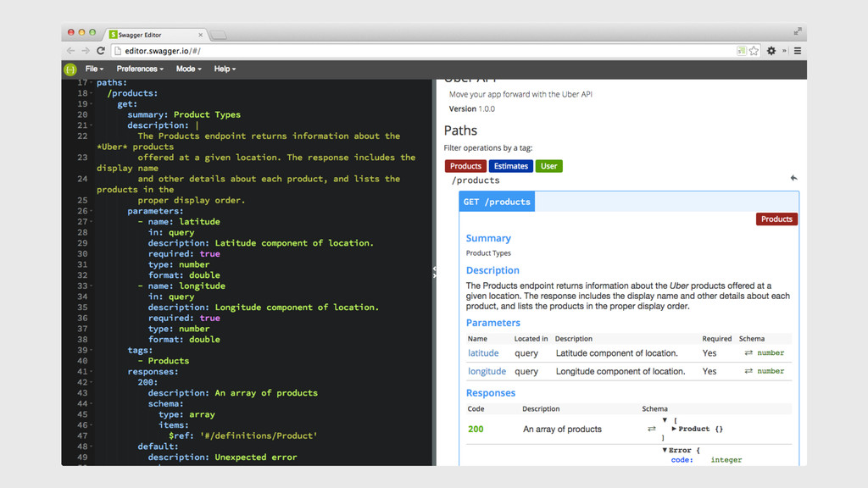Expand the Product {} schema triangle

(674, 429)
